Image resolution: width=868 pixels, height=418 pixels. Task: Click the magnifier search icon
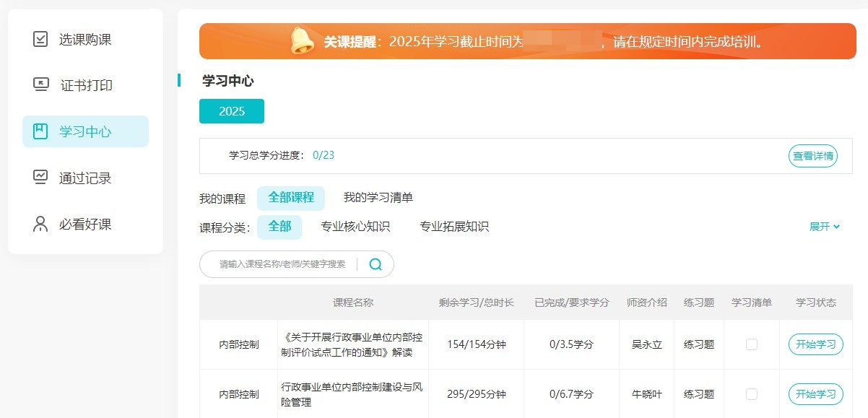(376, 264)
